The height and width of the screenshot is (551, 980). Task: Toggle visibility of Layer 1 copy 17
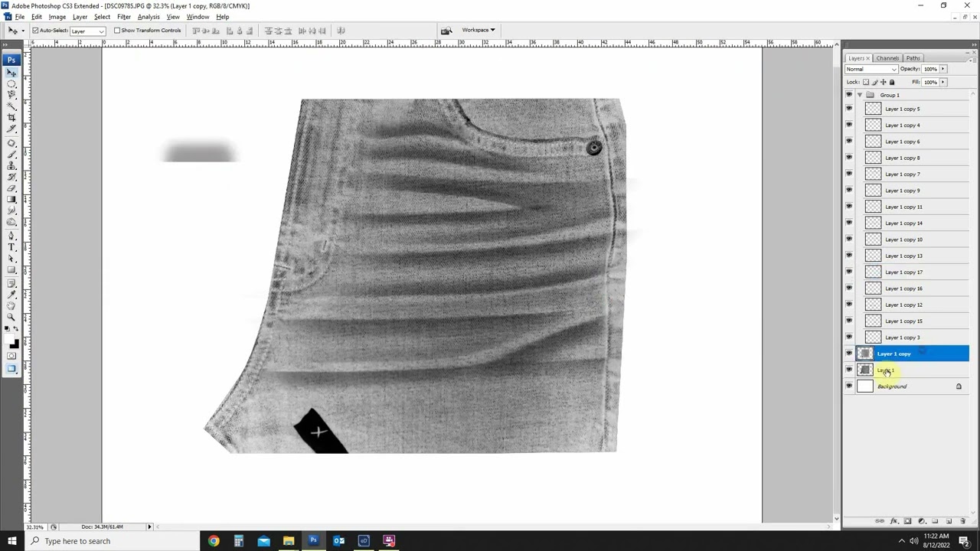pyautogui.click(x=848, y=272)
